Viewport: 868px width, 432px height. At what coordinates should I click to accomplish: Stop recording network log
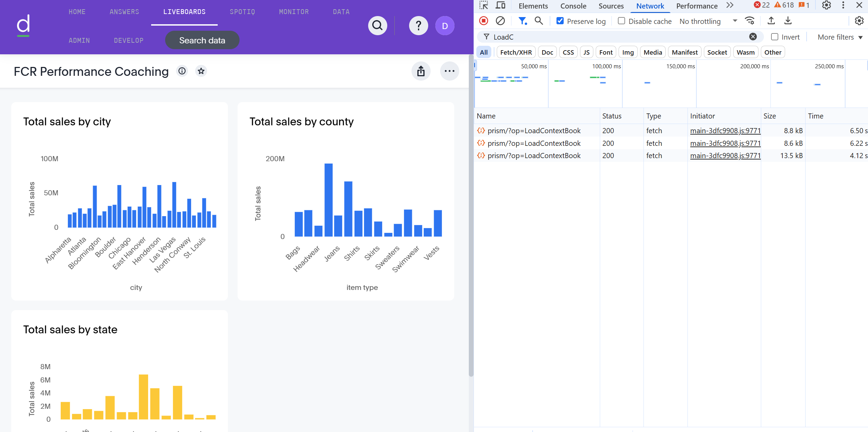[483, 21]
